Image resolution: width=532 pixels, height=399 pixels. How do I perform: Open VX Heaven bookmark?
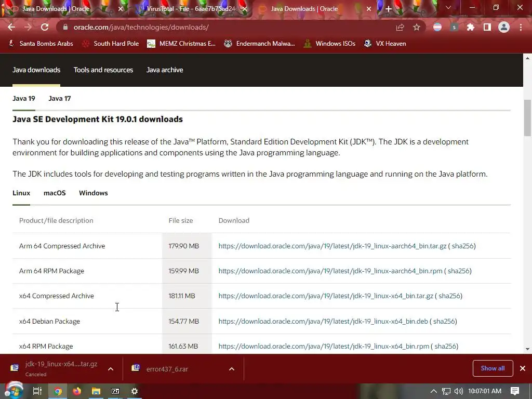[x=385, y=44]
